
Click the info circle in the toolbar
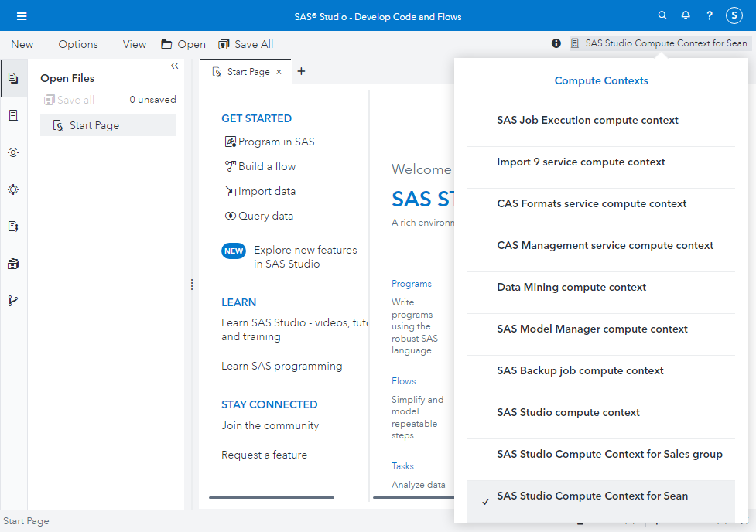click(x=556, y=43)
